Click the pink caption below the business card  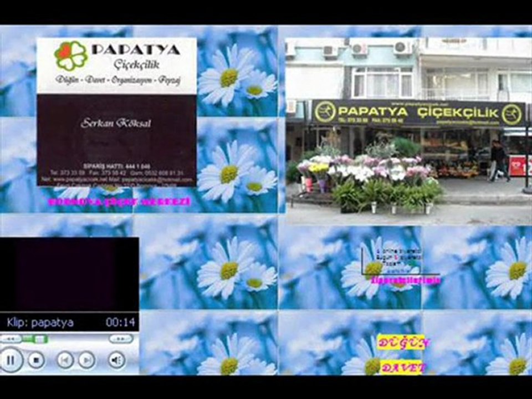[x=119, y=202]
